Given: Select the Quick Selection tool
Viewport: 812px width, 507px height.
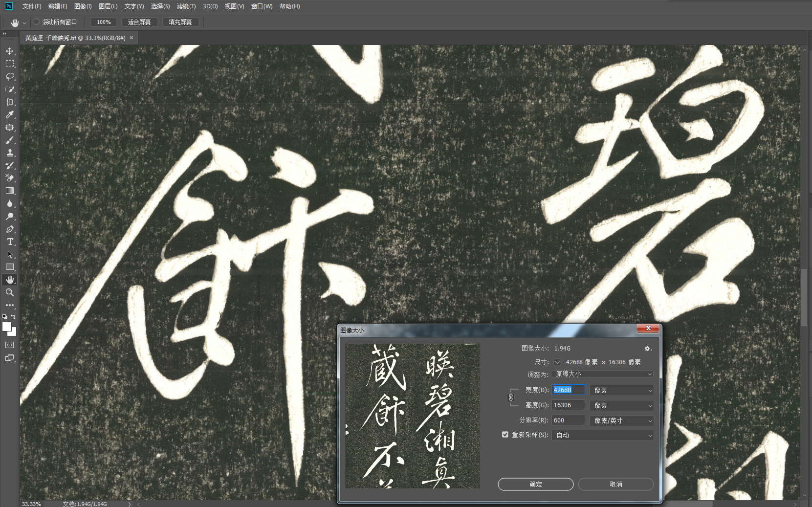Looking at the screenshot, I should click(x=10, y=89).
